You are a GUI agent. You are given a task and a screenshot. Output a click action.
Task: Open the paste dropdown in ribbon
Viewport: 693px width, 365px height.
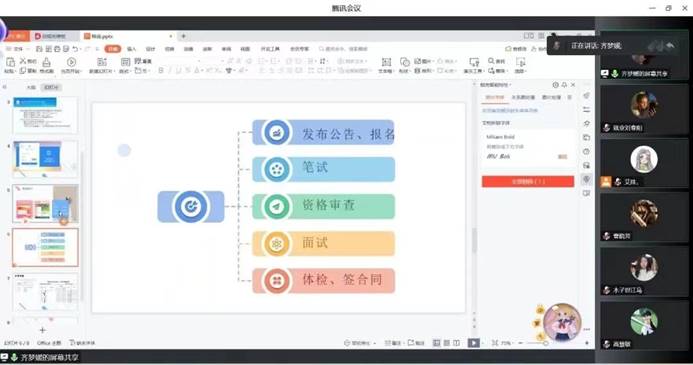click(x=15, y=71)
